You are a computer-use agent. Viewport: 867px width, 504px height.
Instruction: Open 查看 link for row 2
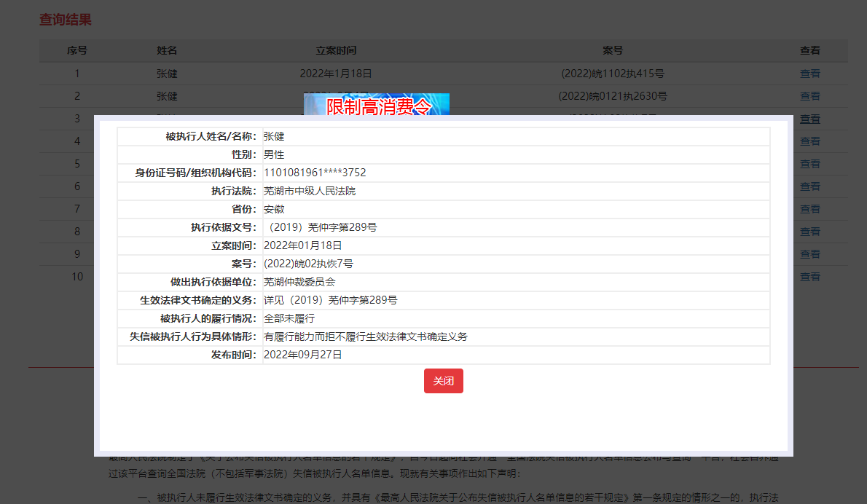click(810, 96)
